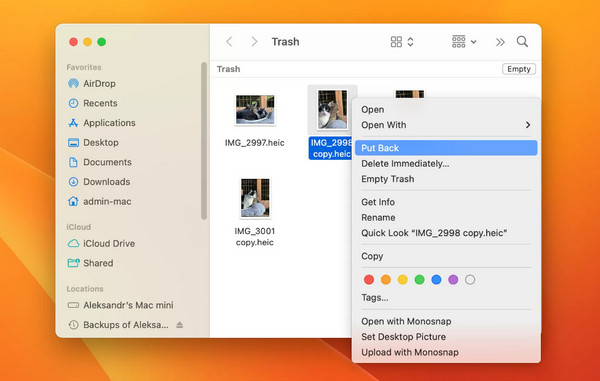Click the sidebar scrollbar
Image resolution: width=600 pixels, height=381 pixels.
(204, 141)
